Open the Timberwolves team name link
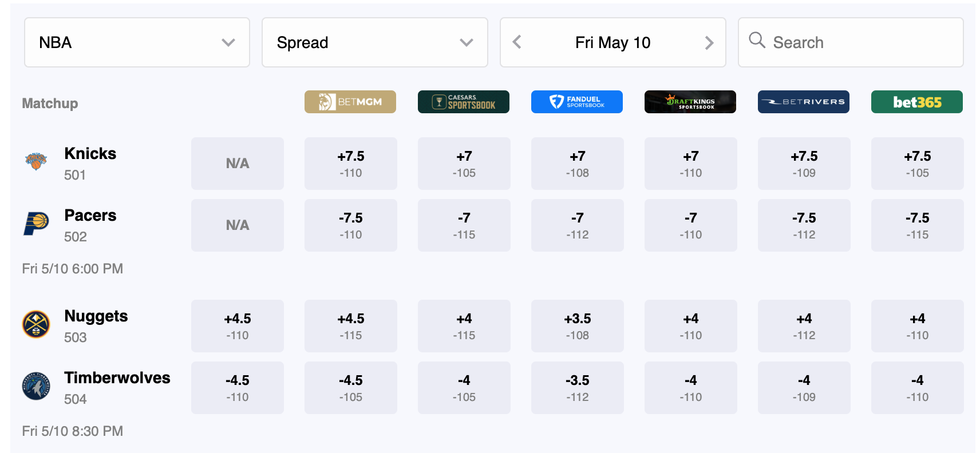This screenshot has height=461, width=980. pyautogui.click(x=117, y=378)
